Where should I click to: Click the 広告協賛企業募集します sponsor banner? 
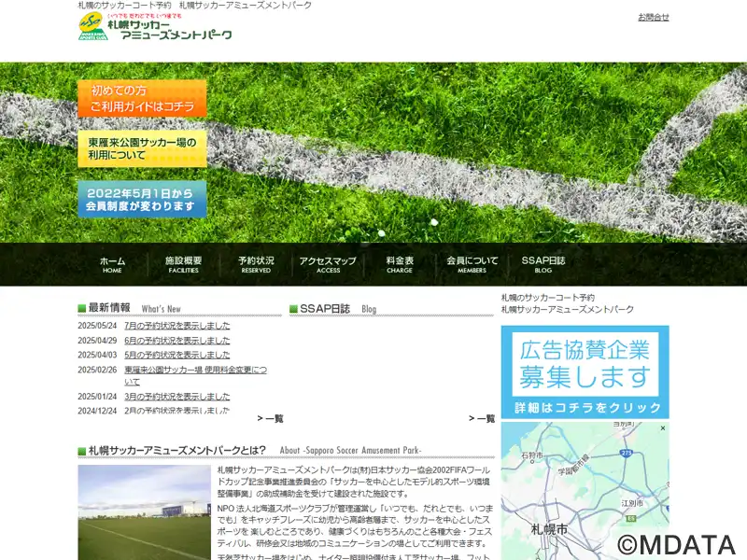tap(585, 371)
